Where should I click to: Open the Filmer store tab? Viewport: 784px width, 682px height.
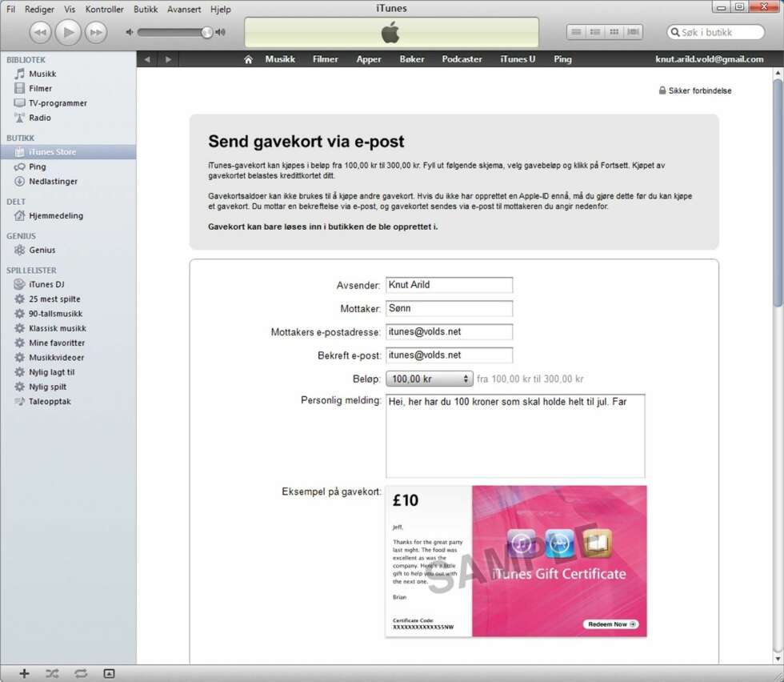326,59
